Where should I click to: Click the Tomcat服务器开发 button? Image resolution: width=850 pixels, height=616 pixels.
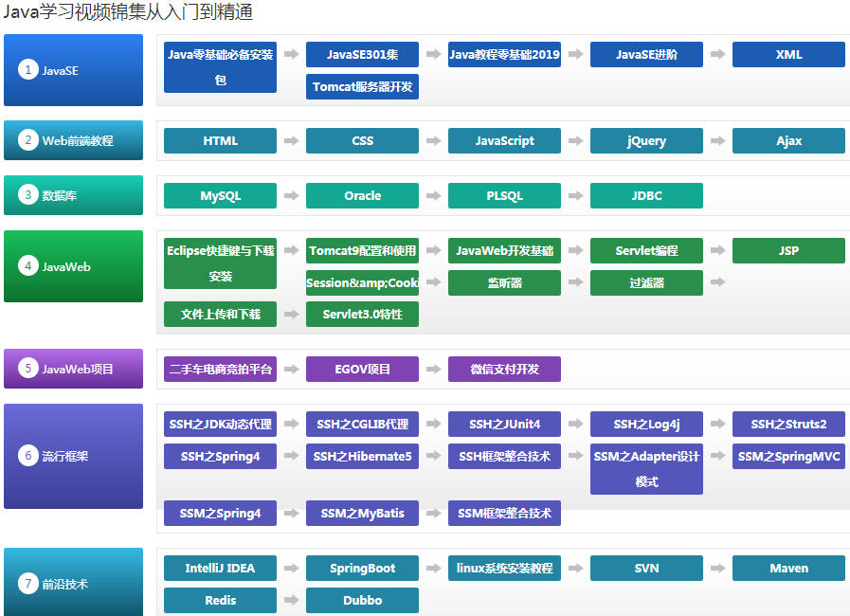pyautogui.click(x=362, y=87)
